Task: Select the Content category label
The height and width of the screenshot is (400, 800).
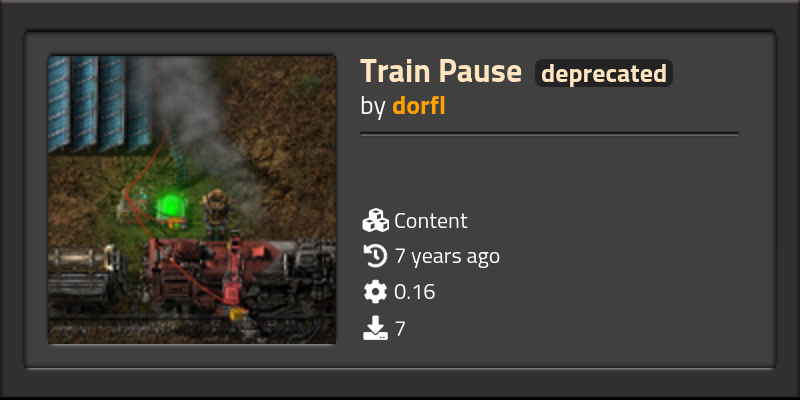Action: click(431, 221)
